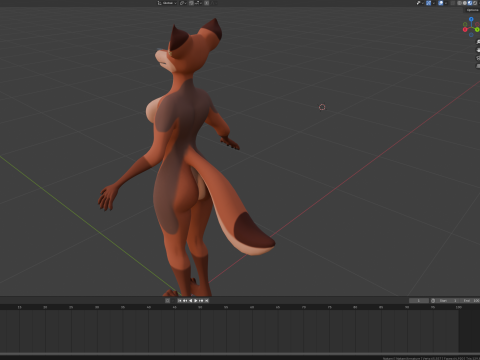
Task: Switch perspective/orthographic grid icon
Action: pos(478,66)
